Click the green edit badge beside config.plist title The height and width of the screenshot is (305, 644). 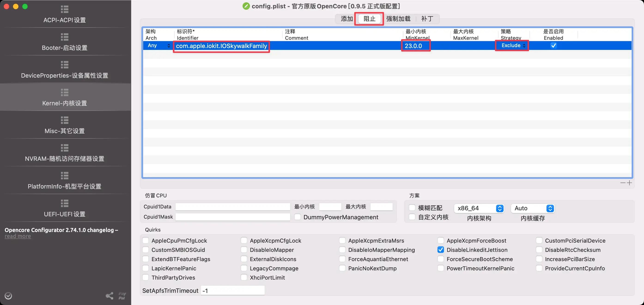[x=246, y=6]
